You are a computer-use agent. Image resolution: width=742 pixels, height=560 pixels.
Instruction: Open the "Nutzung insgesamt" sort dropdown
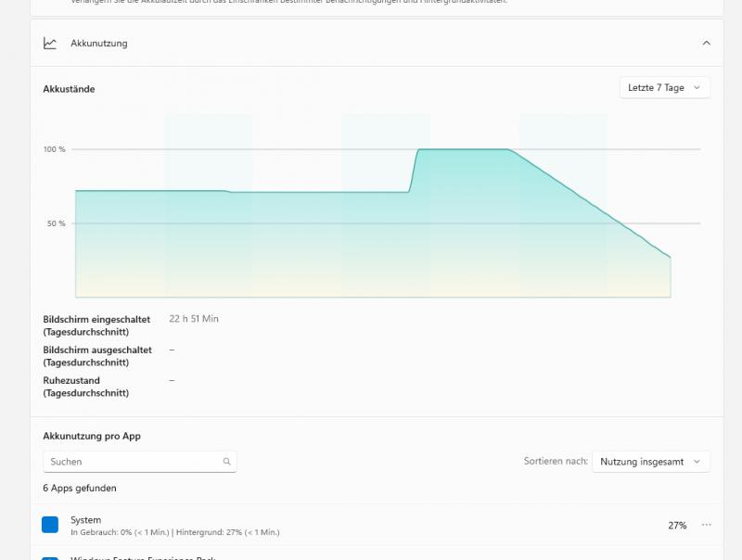pos(651,462)
